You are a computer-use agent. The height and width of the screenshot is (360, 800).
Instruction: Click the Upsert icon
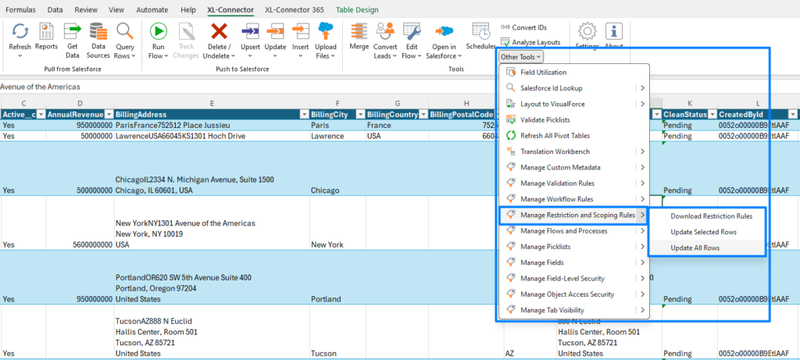coord(250,31)
